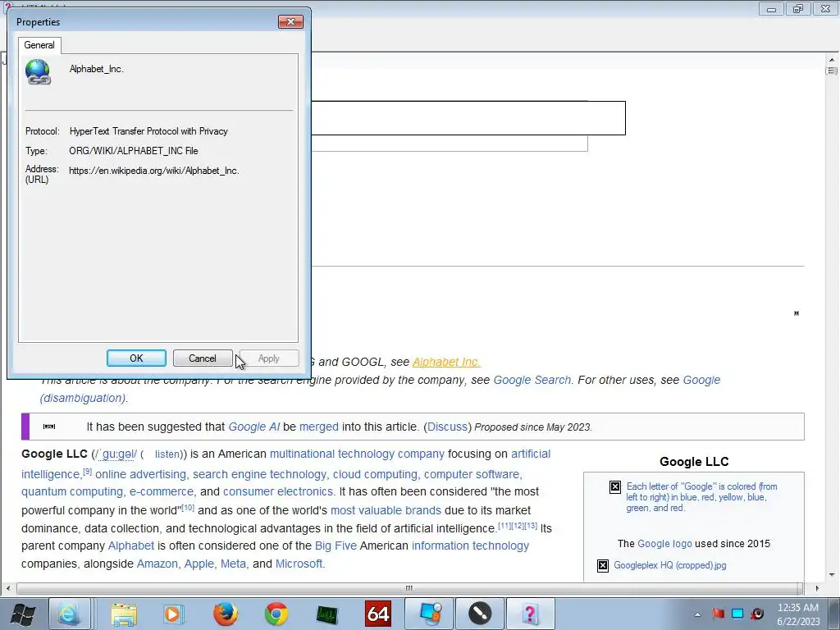This screenshot has height=630, width=840.
Task: Open the Amazon link
Action: click(x=157, y=564)
